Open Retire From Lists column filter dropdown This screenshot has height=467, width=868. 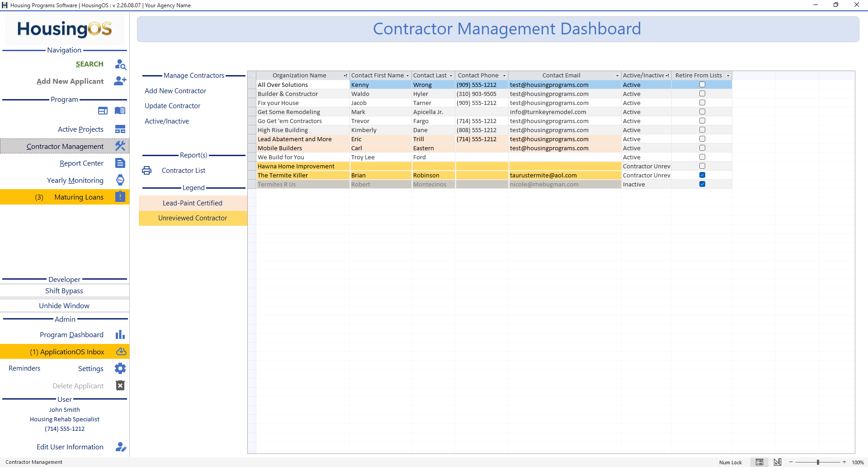[x=728, y=76]
